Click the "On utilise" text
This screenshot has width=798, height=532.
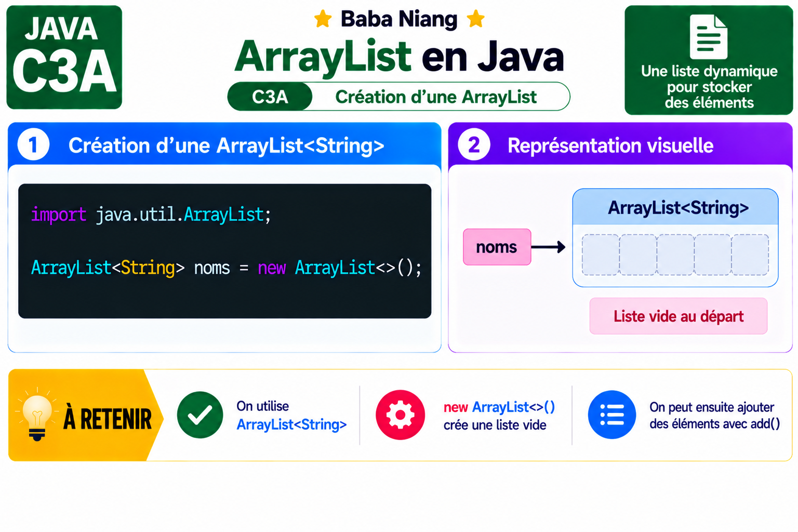click(x=262, y=406)
